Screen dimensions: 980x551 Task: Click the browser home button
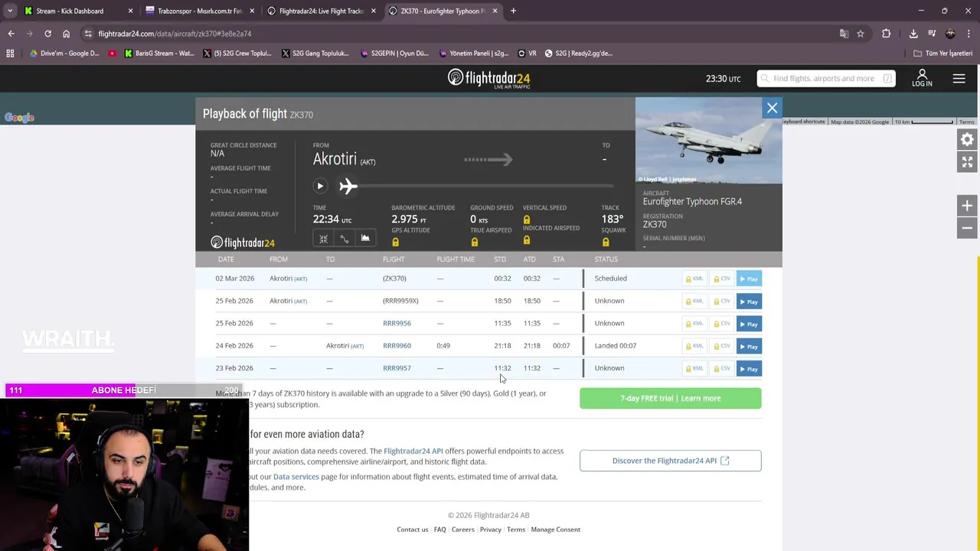[66, 34]
